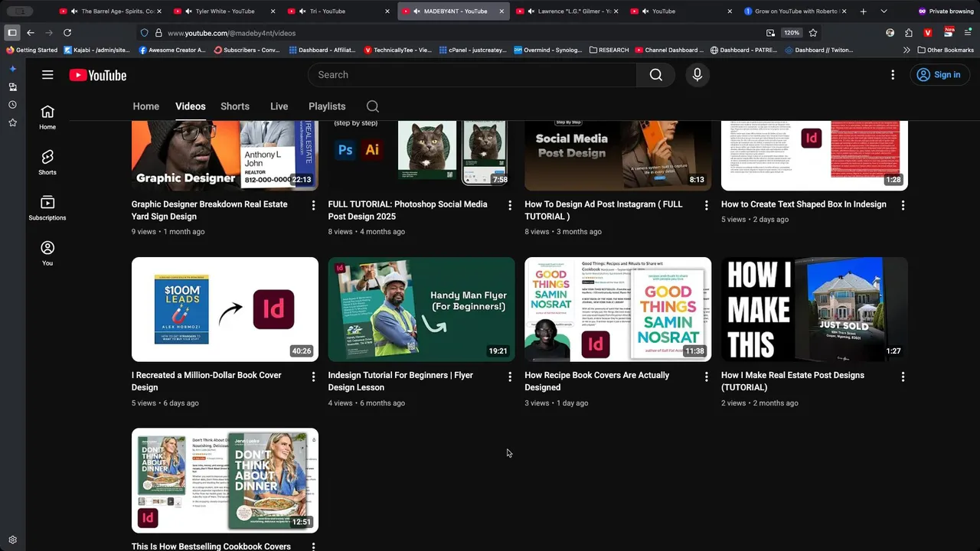Open options for Recipe Book Covers video

click(706, 377)
